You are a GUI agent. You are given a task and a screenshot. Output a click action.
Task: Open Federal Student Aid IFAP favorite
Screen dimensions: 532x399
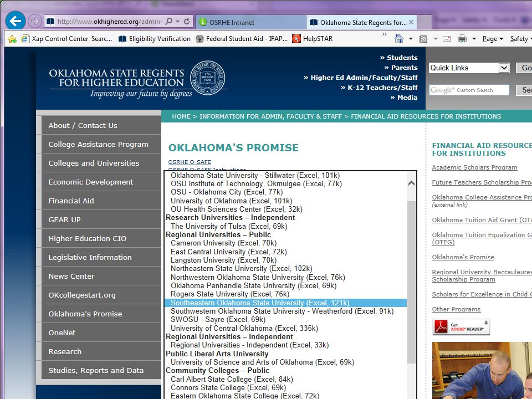[x=242, y=39]
